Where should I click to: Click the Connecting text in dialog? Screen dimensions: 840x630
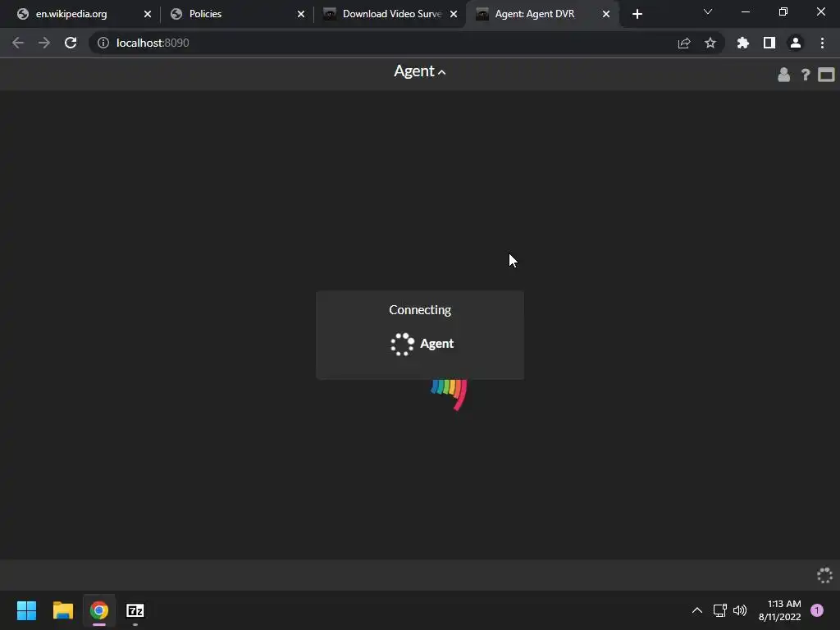click(x=420, y=309)
